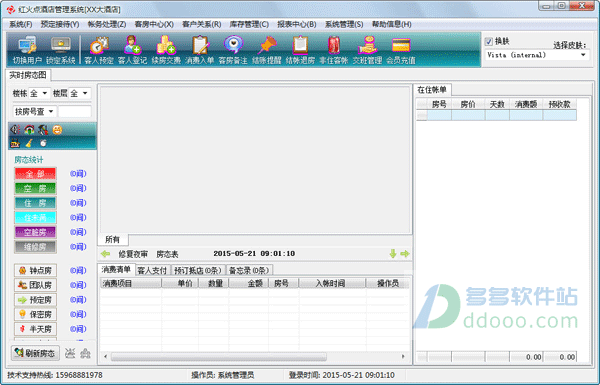The width and height of the screenshot is (600, 385).
Task: Click the purple 空脏房 dirty room button
Action: click(x=35, y=232)
